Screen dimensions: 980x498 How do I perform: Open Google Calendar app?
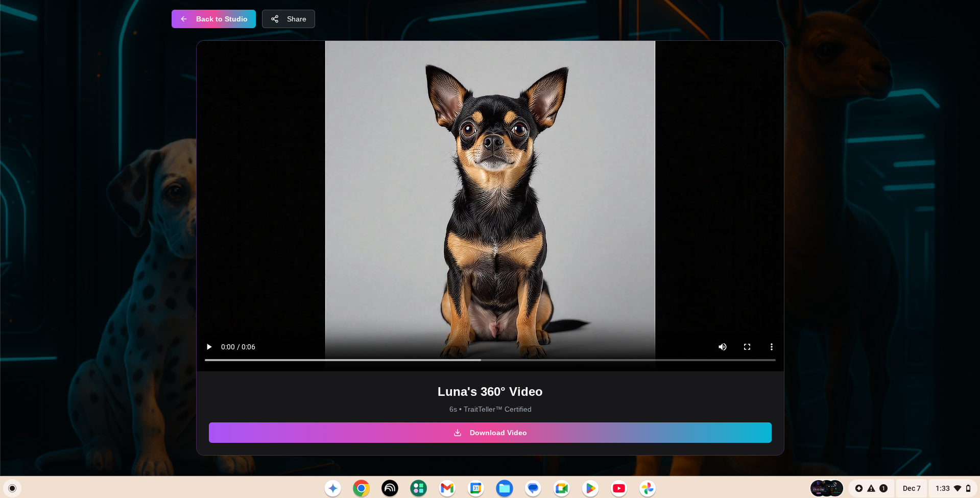coord(475,488)
